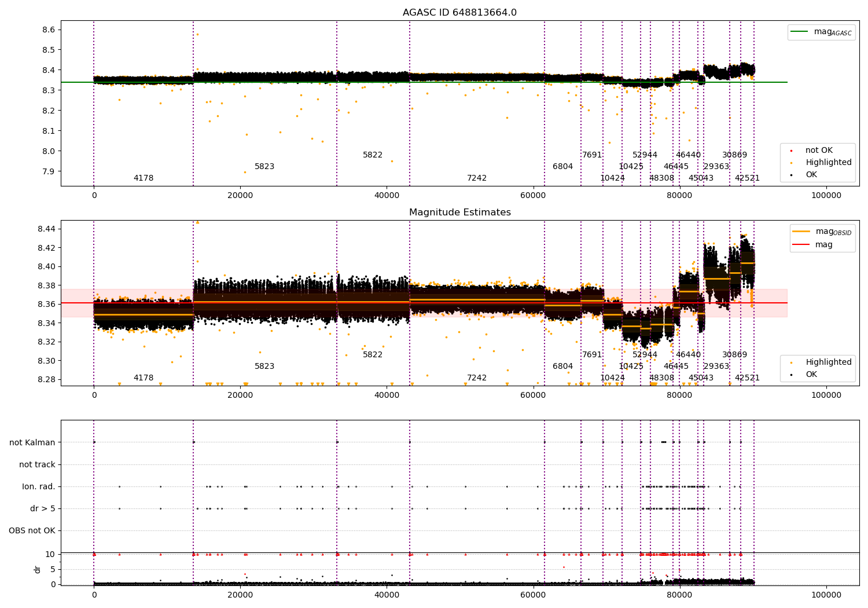The width and height of the screenshot is (868, 608).
Task: Click the 'dr > 5' axis label
Action: [43, 508]
